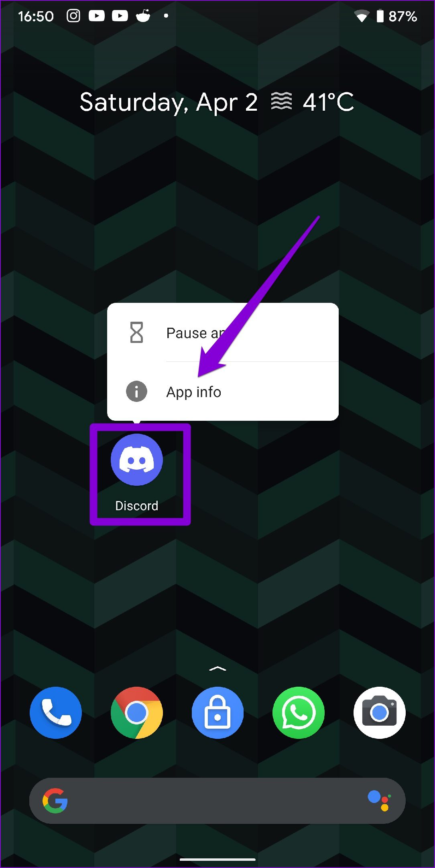The height and width of the screenshot is (868, 435).
Task: Open the Discord app icon
Action: tap(137, 460)
